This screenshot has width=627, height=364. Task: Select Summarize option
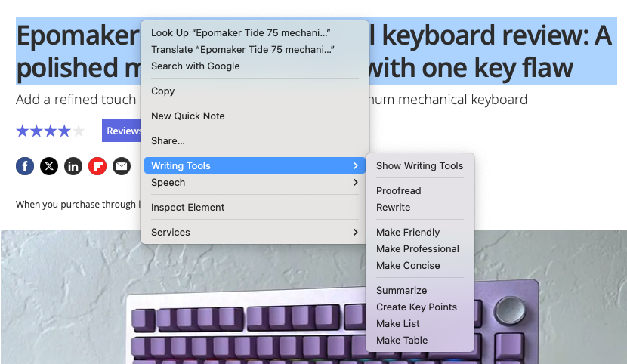pyautogui.click(x=420, y=291)
